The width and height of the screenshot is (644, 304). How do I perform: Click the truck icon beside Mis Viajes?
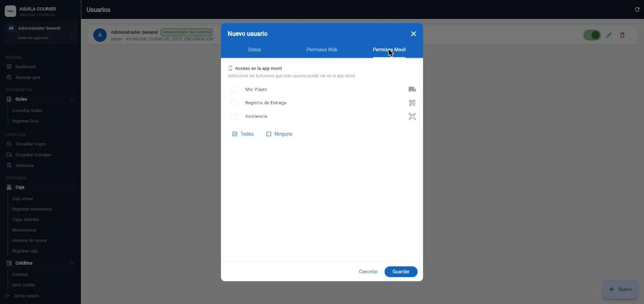point(412,89)
